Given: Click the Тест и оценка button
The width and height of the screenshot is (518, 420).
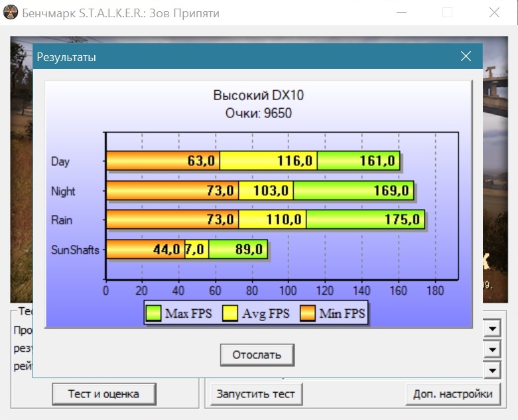Looking at the screenshot, I should [103, 394].
